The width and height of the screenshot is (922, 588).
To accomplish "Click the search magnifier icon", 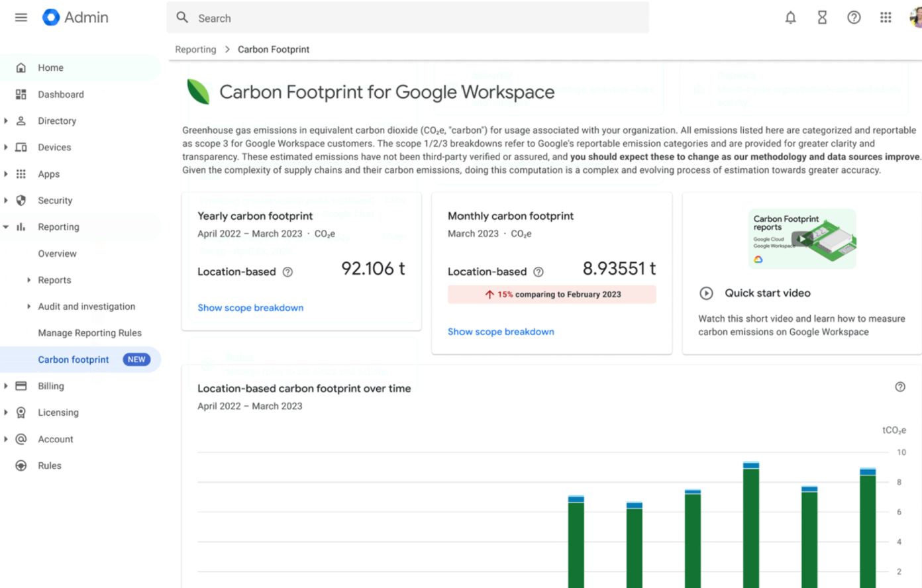I will [x=182, y=18].
